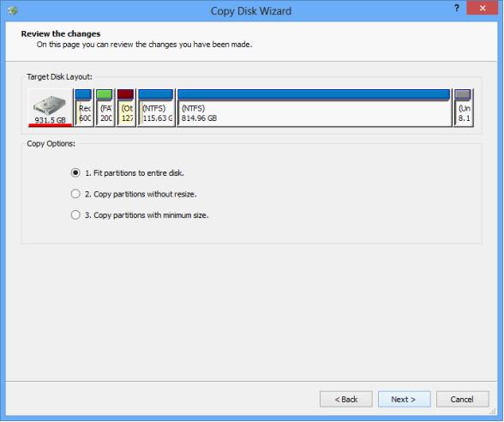Close the Copy Disk Wizard window

482,9
